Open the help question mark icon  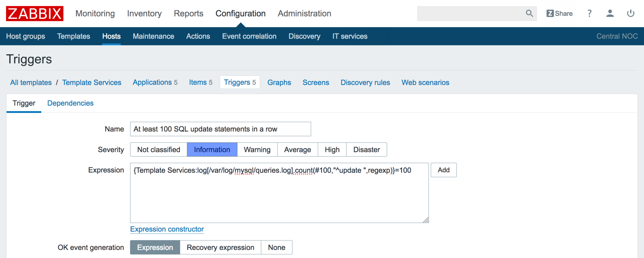pyautogui.click(x=589, y=13)
